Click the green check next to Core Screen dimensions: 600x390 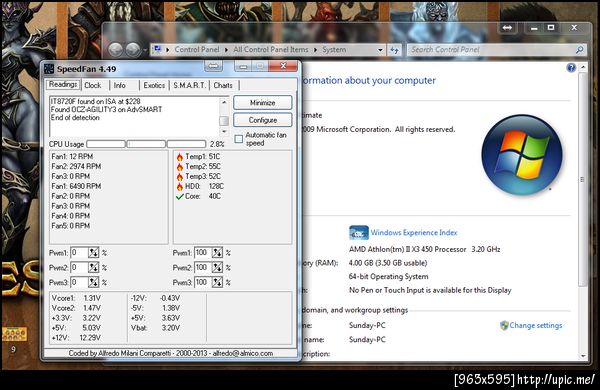179,196
